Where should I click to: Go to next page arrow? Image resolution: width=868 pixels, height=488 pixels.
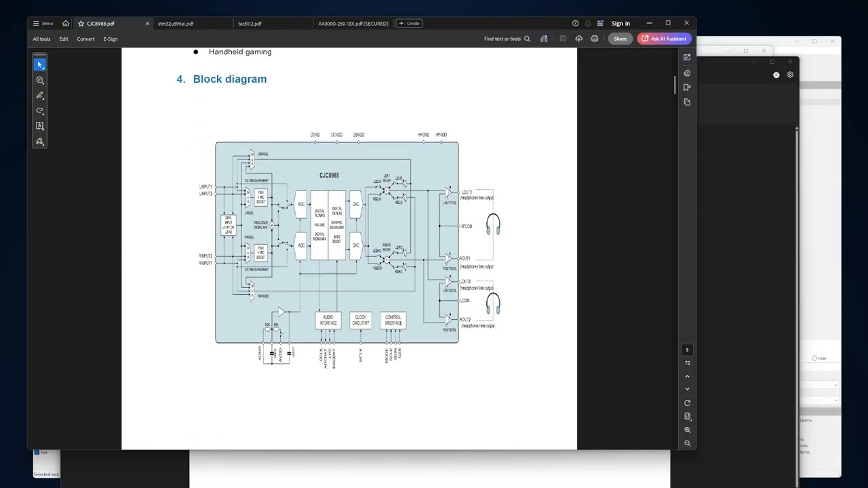tap(687, 389)
